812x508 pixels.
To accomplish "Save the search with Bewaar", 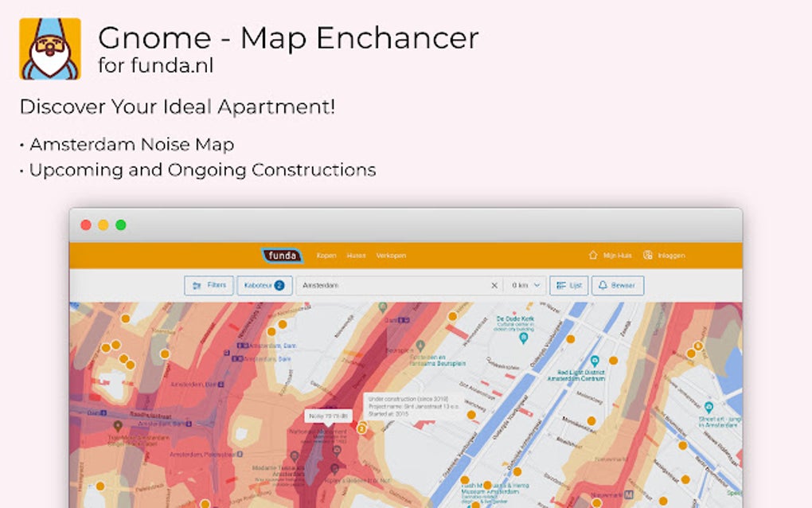I will (618, 285).
